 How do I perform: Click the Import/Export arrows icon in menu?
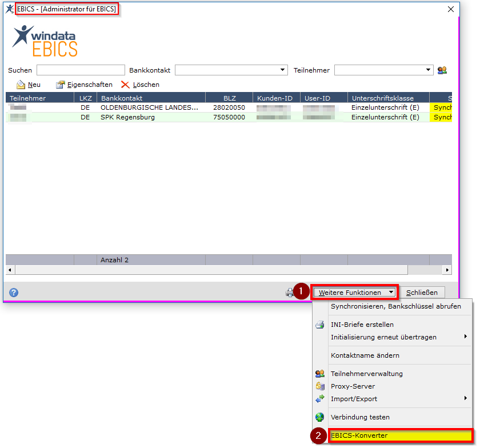pos(320,399)
